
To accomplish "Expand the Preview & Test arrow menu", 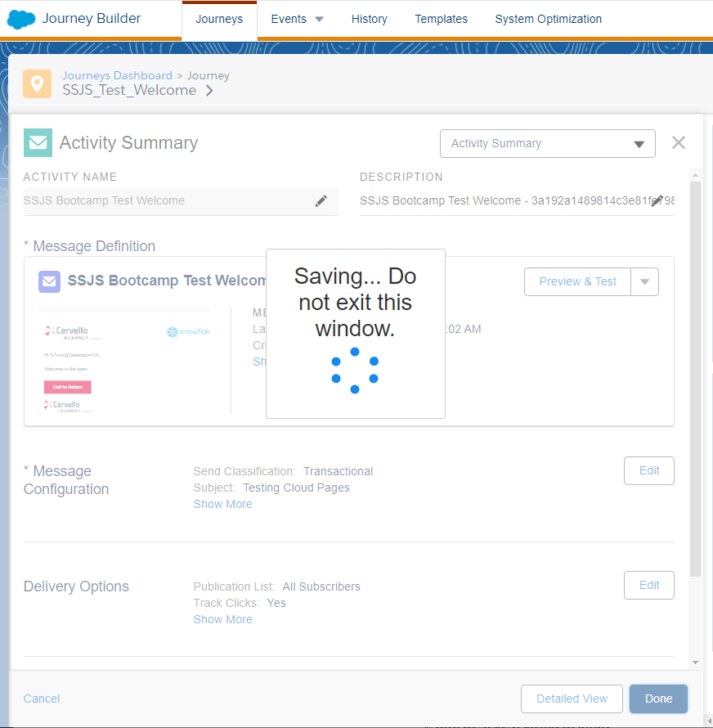I will [x=644, y=282].
